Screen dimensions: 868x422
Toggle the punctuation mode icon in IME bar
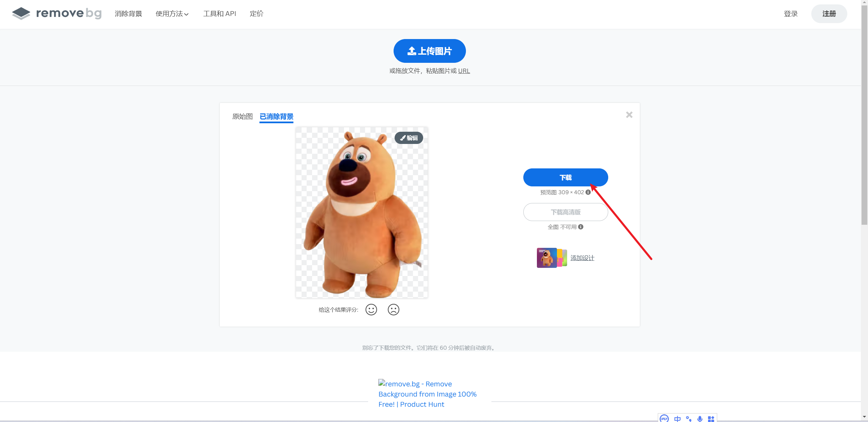point(688,419)
